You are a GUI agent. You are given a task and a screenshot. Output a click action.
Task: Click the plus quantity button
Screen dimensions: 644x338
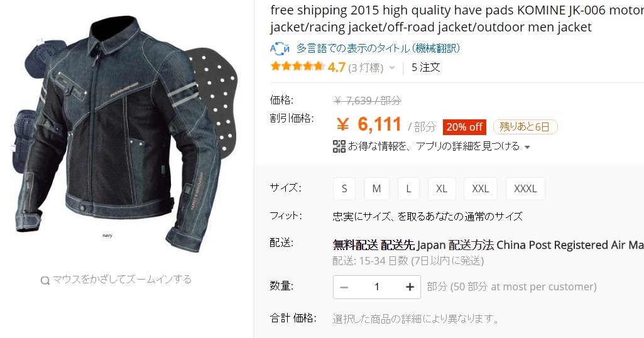(410, 287)
